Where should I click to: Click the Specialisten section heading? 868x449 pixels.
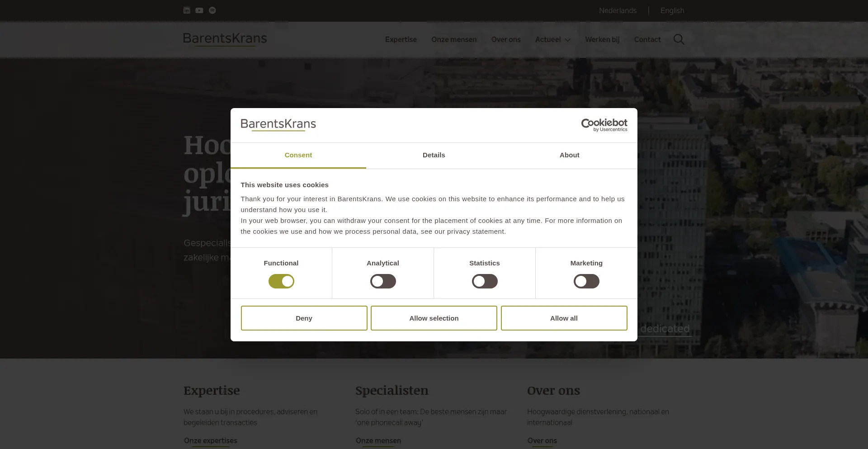[x=392, y=391]
